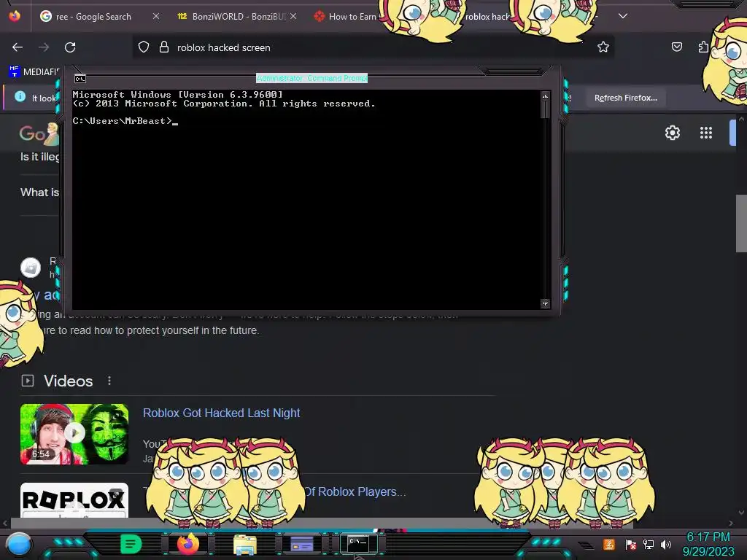The width and height of the screenshot is (747, 560).
Task: Go back with the Firefox back arrow
Action: [x=18, y=47]
